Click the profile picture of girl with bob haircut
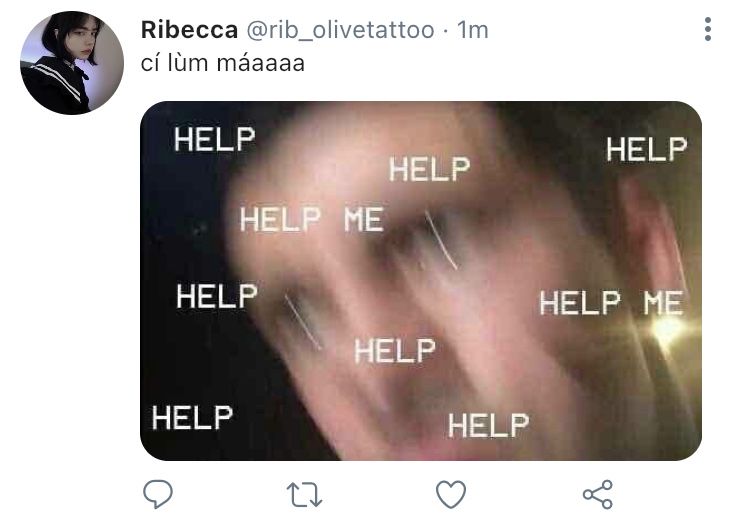This screenshot has width=750, height=521. click(x=72, y=63)
